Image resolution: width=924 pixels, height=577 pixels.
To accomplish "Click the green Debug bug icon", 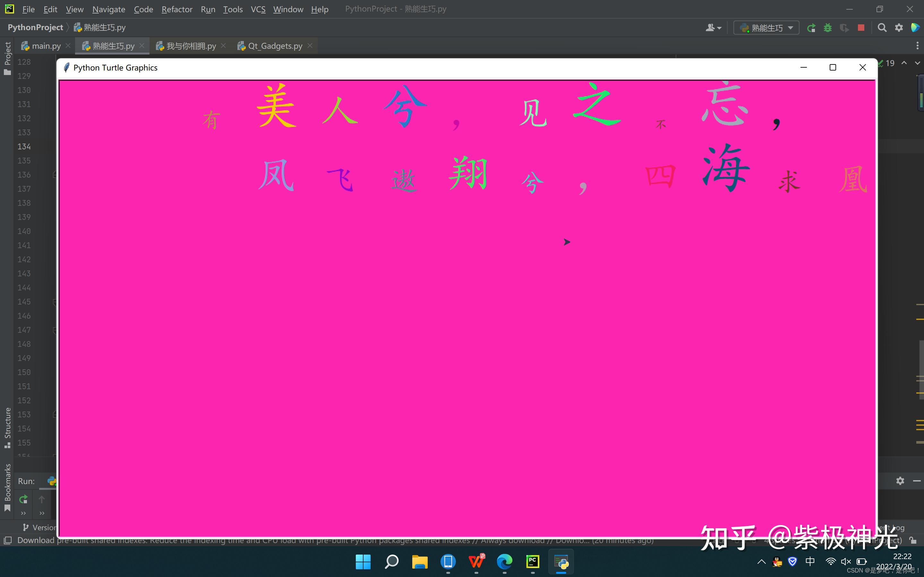I will (827, 28).
